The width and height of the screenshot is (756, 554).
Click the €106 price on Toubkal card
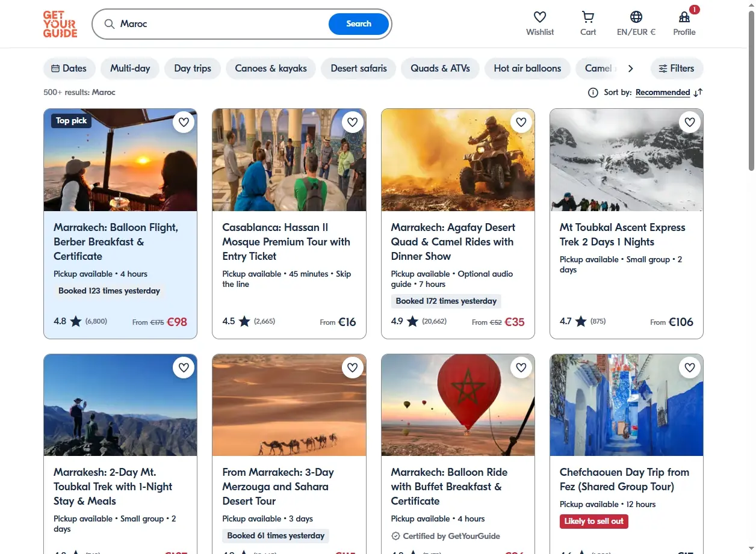[681, 322]
